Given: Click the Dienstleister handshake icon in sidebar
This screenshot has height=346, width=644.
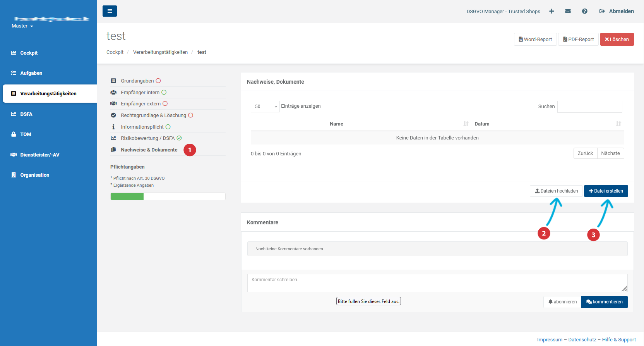Looking at the screenshot, I should [x=14, y=155].
